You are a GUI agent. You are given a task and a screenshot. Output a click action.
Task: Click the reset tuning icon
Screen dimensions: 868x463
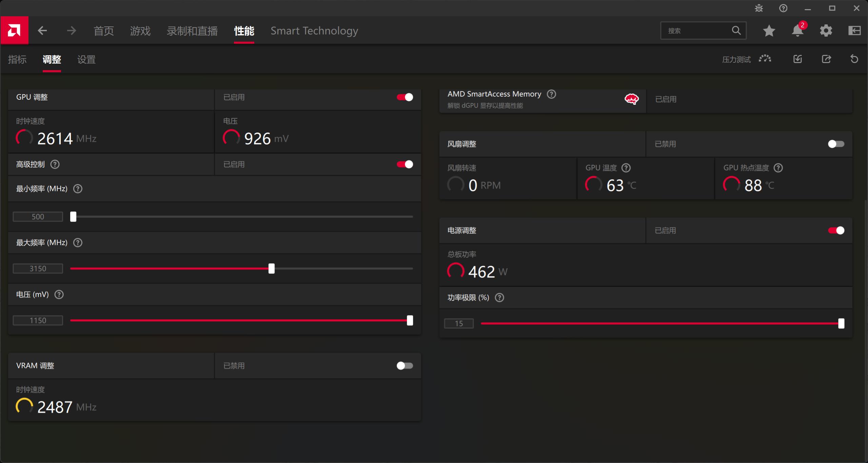pos(854,59)
